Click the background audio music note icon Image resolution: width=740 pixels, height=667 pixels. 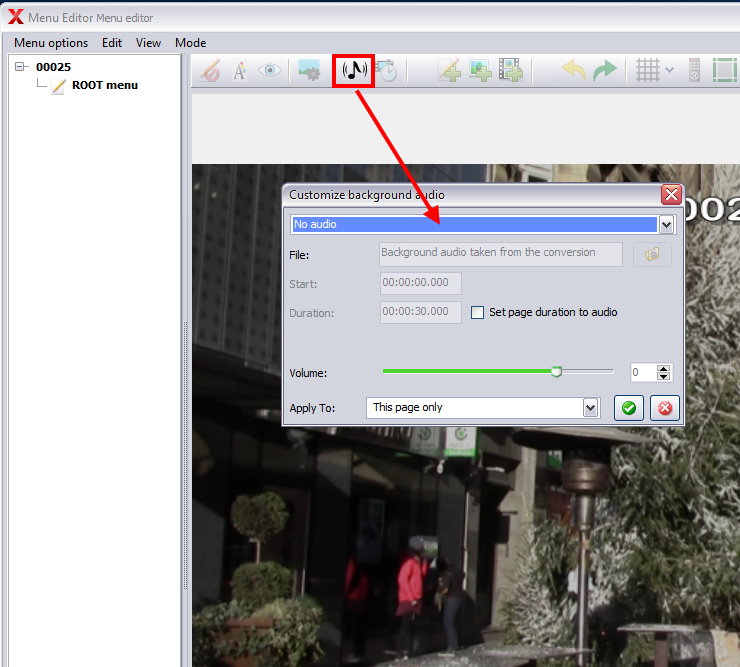coord(354,71)
